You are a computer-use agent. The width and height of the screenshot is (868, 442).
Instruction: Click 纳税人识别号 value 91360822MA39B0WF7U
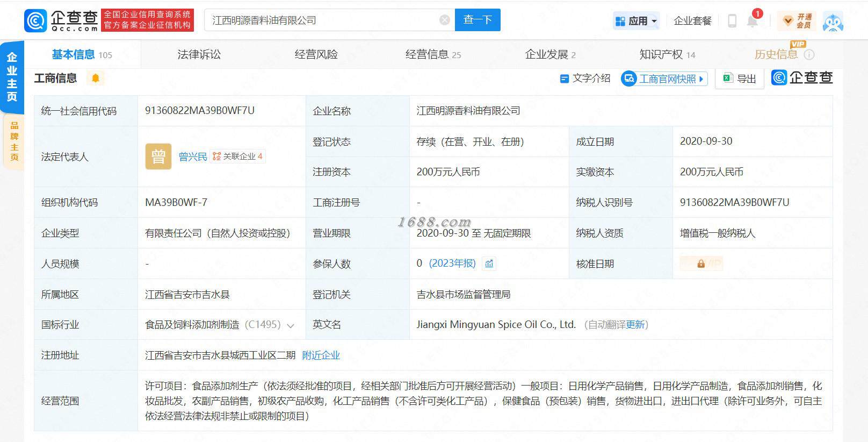[735, 203]
